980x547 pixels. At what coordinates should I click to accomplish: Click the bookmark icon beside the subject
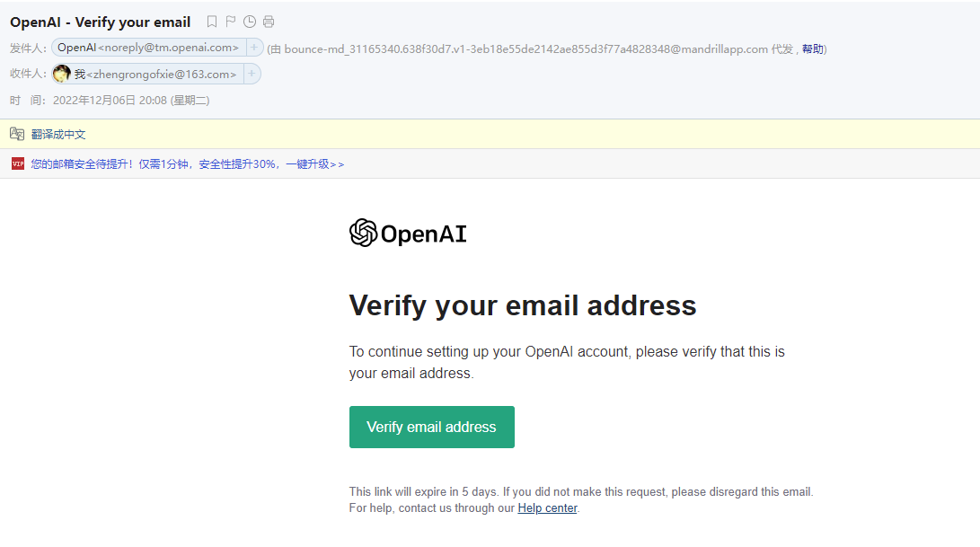click(212, 22)
